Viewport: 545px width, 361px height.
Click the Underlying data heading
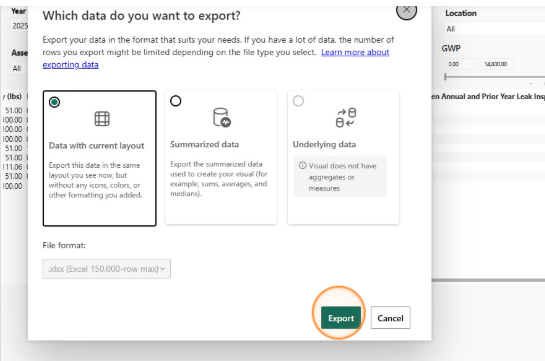(x=324, y=144)
